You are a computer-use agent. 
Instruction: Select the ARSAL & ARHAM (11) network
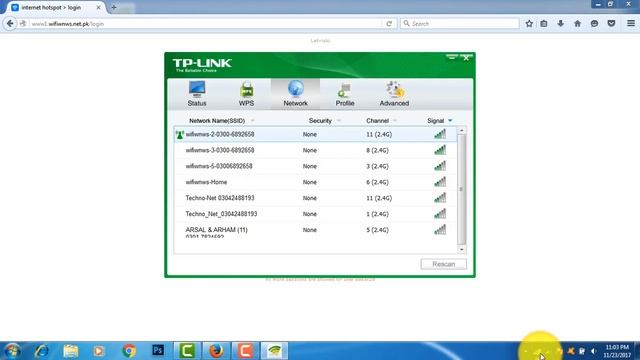coord(315,230)
